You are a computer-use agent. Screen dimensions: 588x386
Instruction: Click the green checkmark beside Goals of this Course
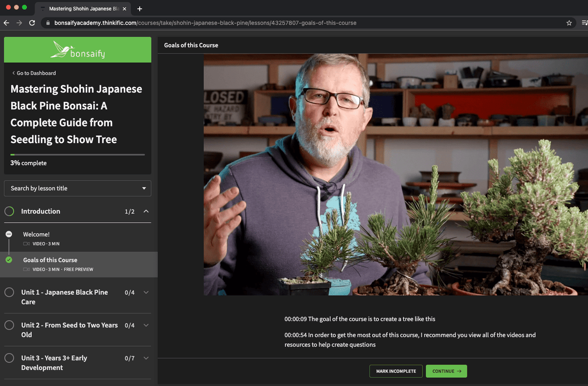[8, 258]
